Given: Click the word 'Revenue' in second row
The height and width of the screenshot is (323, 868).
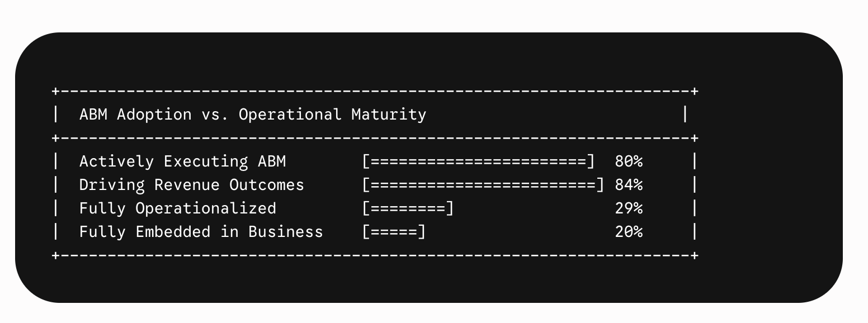Looking at the screenshot, I should coord(187,185).
